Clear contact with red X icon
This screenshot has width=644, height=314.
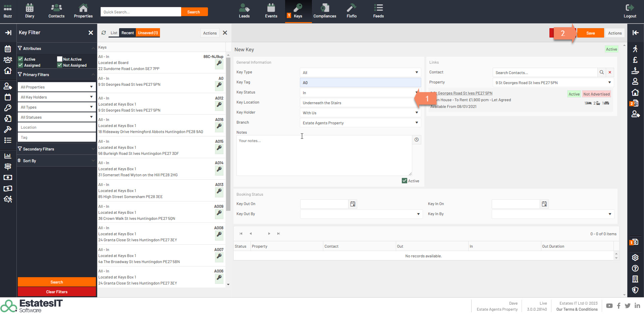click(610, 72)
